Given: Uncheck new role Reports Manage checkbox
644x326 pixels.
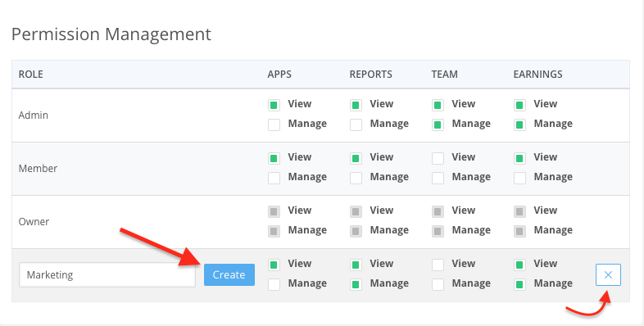Looking at the screenshot, I should (x=356, y=284).
